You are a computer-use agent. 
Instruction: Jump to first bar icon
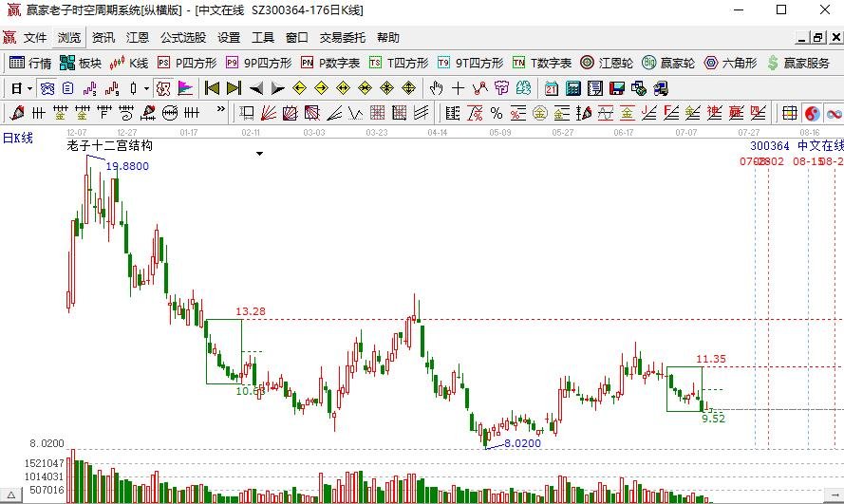point(212,88)
